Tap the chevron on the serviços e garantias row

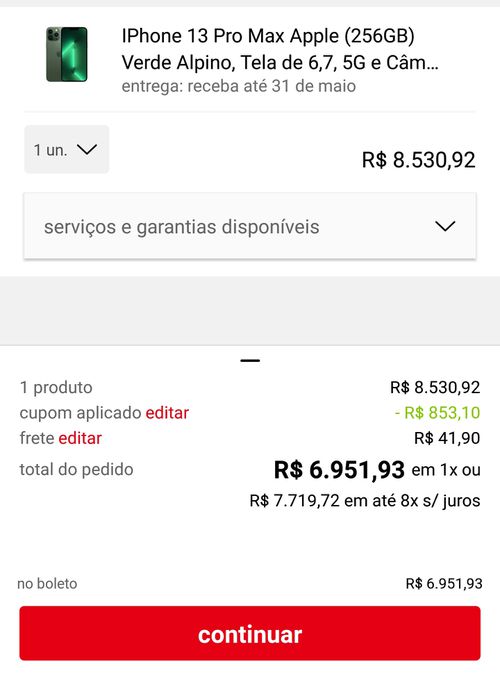(445, 226)
